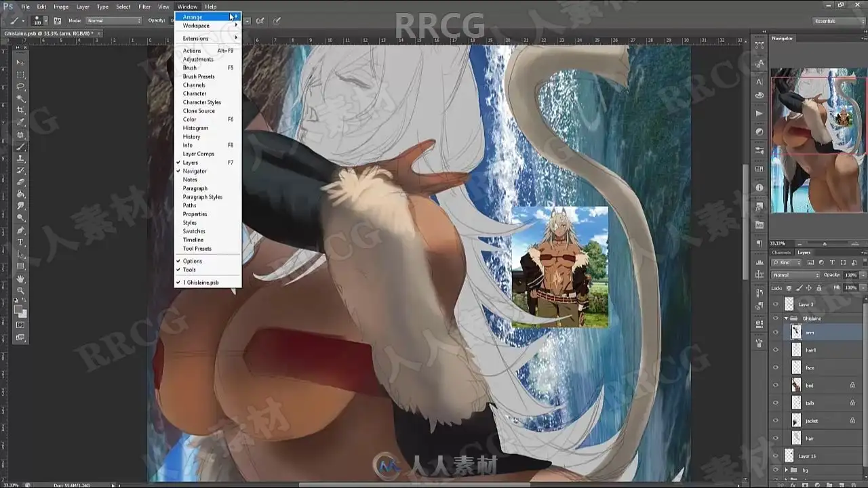Toggle visibility of Ghislaine group
This screenshot has height=488, width=868.
[x=776, y=318]
